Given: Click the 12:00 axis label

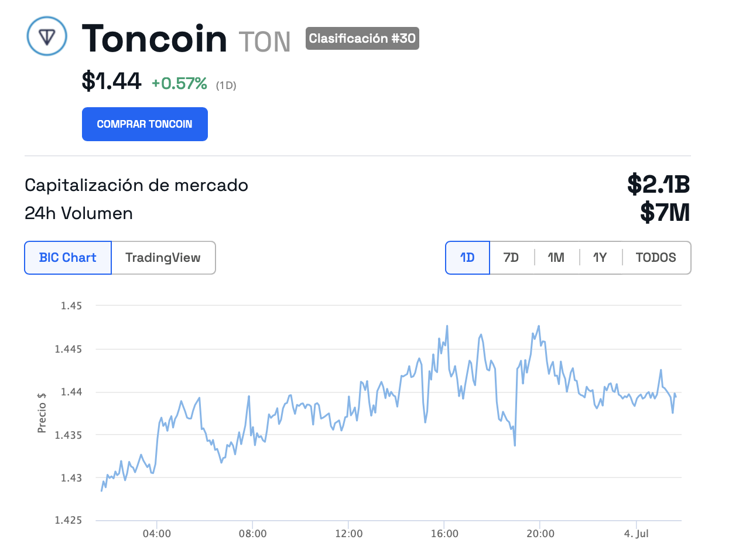Looking at the screenshot, I should [x=349, y=534].
